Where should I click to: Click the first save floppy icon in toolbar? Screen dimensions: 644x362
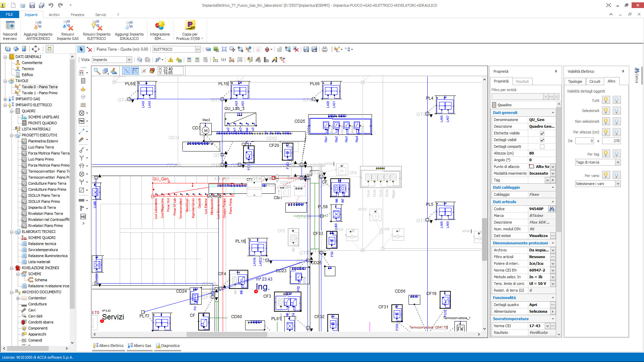tap(306, 49)
